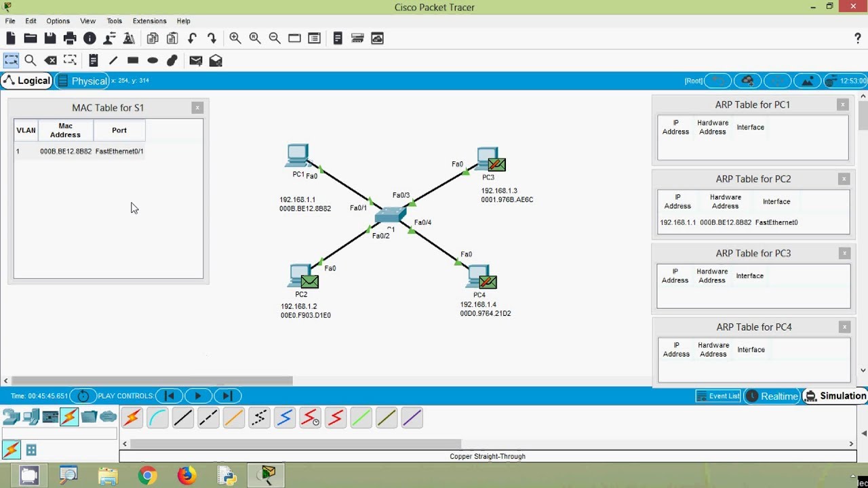The height and width of the screenshot is (488, 868).
Task: Switch to the Physical workspace
Action: click(82, 81)
